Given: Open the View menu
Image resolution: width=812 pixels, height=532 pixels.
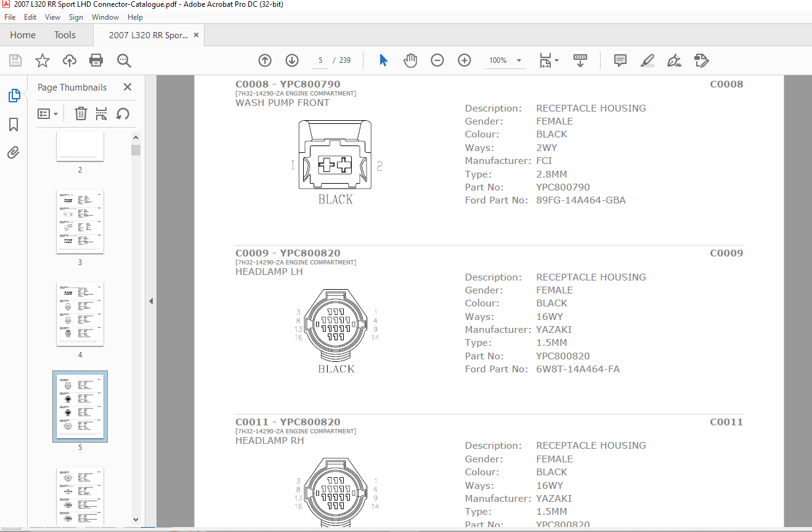Looking at the screenshot, I should coord(53,17).
